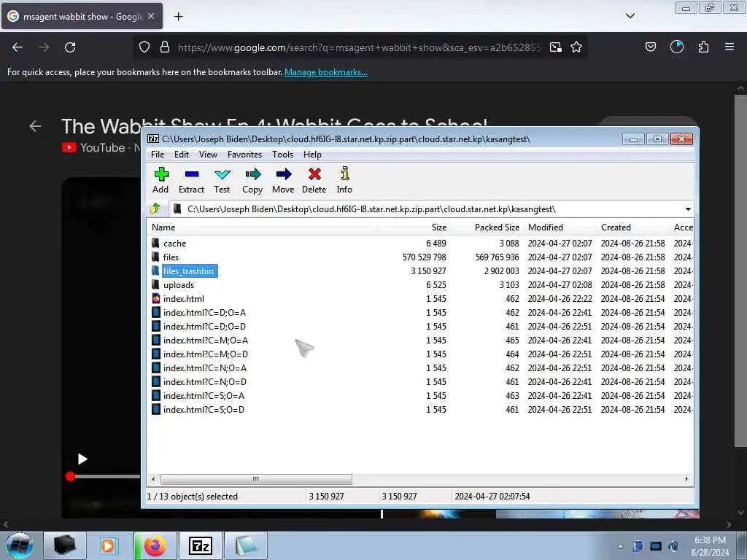
Task: Play the YouTube video preview
Action: [x=82, y=459]
